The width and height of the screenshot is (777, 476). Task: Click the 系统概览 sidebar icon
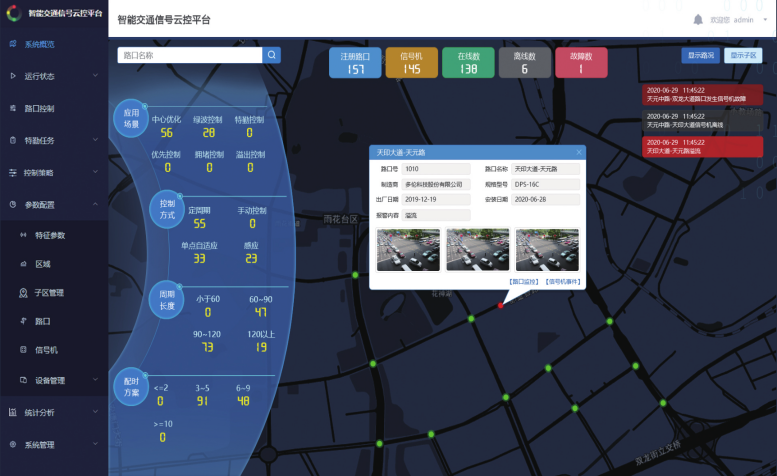pyautogui.click(x=13, y=44)
